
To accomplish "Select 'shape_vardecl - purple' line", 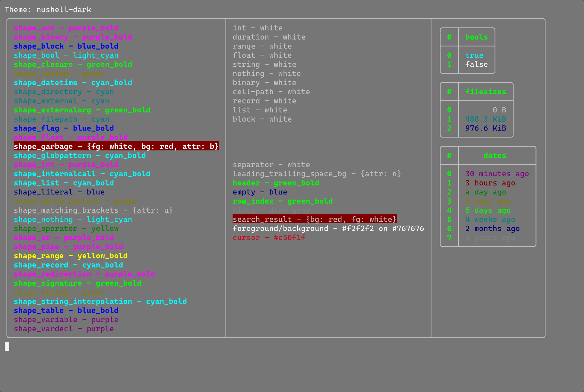I will (x=64, y=329).
